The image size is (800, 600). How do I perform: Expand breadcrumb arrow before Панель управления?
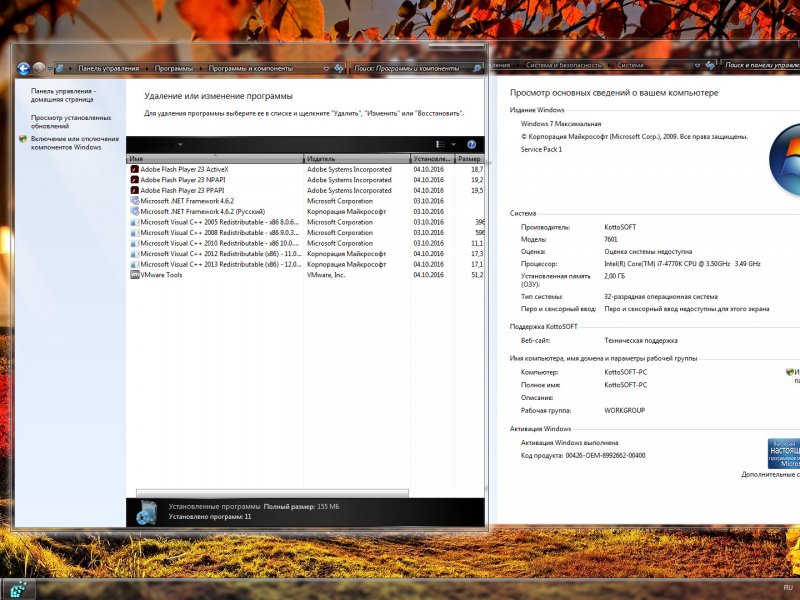(x=70, y=68)
